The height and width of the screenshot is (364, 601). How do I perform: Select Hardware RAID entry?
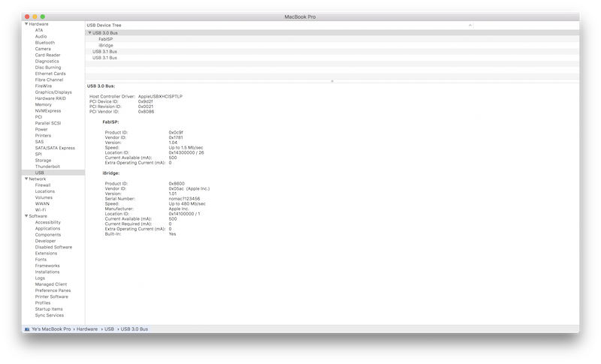(50, 98)
